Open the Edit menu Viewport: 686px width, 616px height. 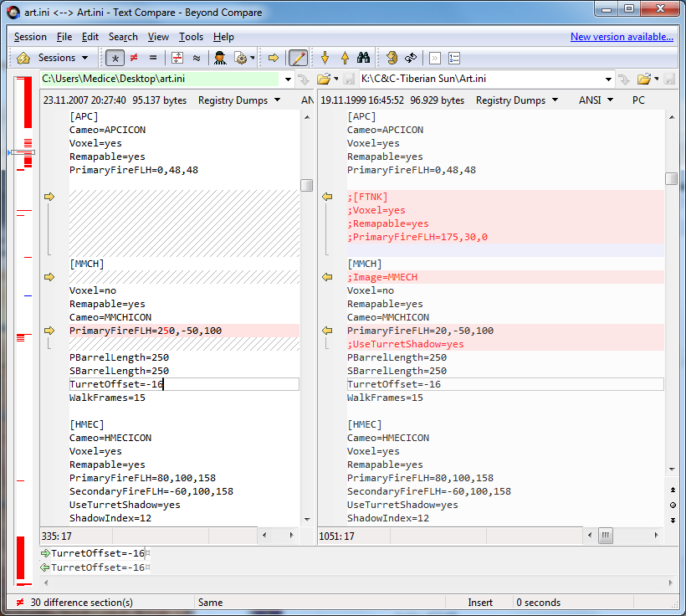(90, 37)
